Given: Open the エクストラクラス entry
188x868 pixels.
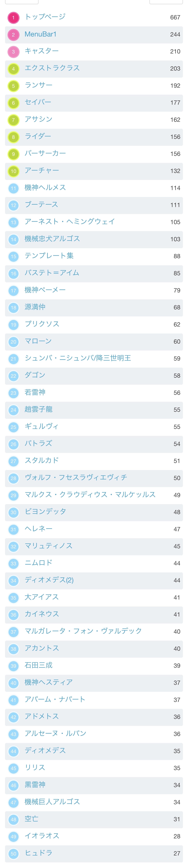Looking at the screenshot, I should pyautogui.click(x=52, y=68).
